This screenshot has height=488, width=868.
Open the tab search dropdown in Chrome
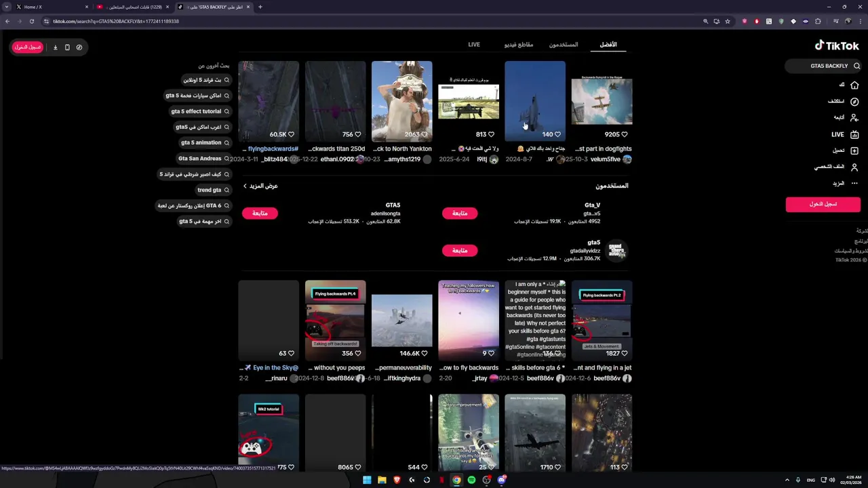click(x=7, y=7)
